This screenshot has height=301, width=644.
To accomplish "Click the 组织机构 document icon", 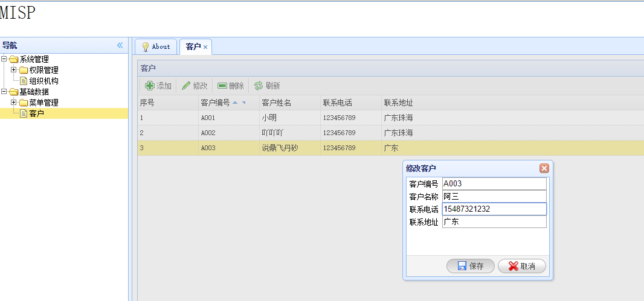I will coord(24,81).
